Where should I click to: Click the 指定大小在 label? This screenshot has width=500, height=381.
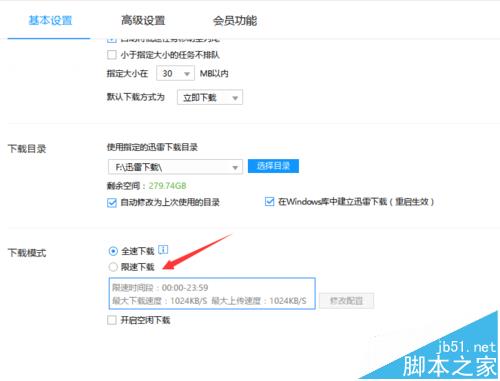127,73
